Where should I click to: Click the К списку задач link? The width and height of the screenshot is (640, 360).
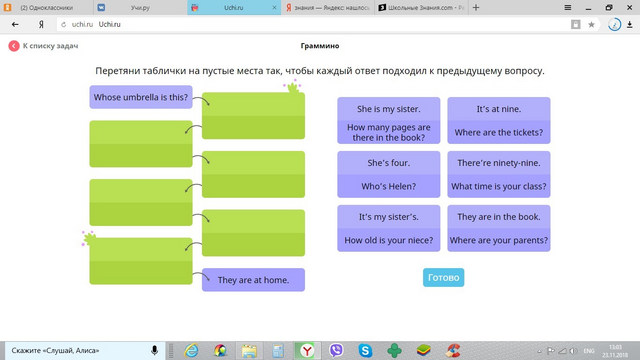pyautogui.click(x=50, y=46)
